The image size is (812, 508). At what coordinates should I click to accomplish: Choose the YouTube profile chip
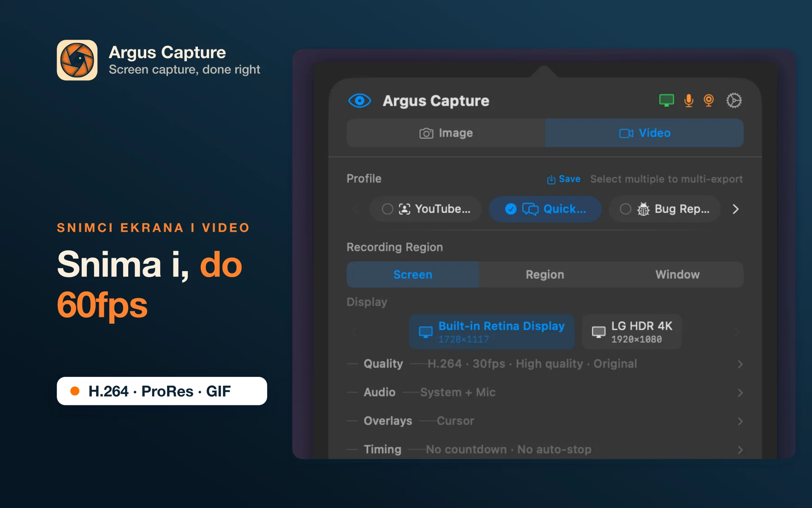425,209
